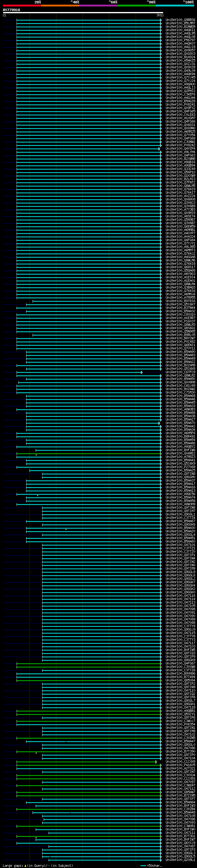The image size is (197, 868).
Task: Open hit UniRef100_P06354
Action: click(x=180, y=725)
